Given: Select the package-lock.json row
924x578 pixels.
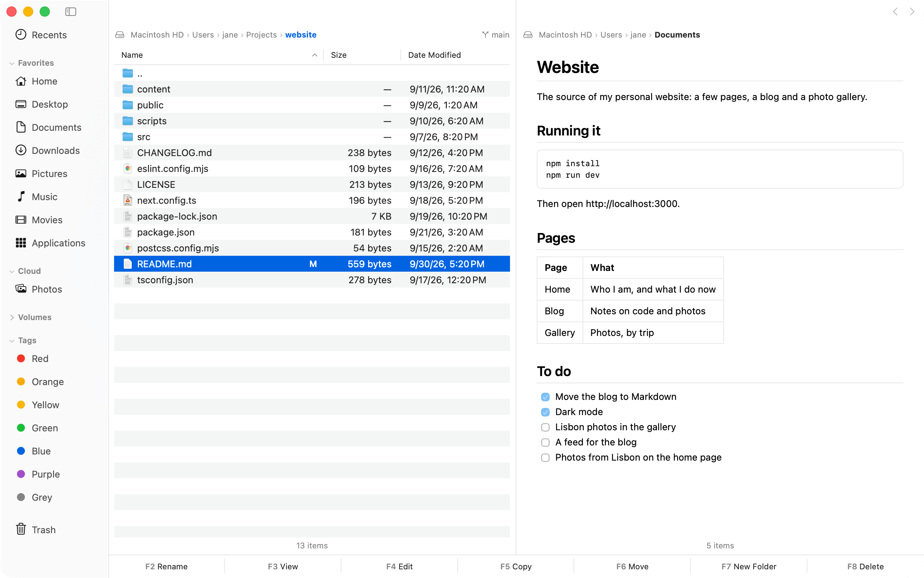Looking at the screenshot, I should click(x=312, y=216).
